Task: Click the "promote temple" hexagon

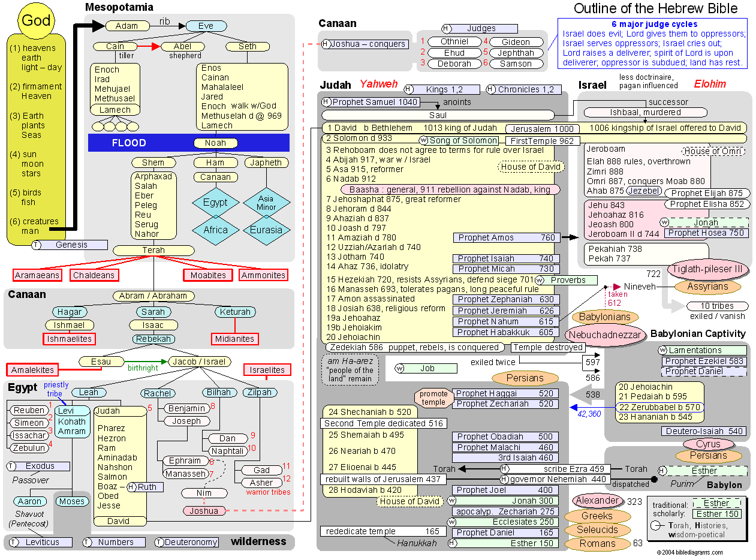Action: (x=433, y=398)
